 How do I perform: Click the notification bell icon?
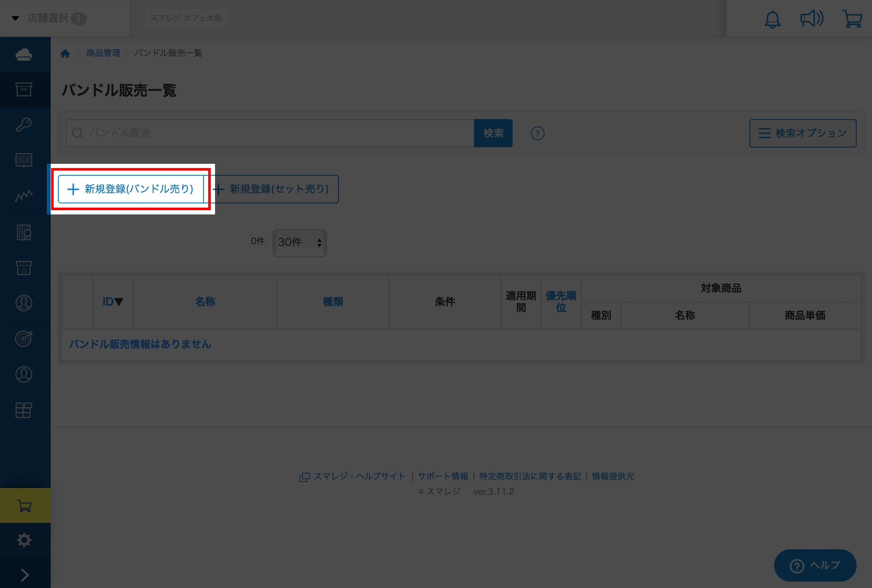coord(772,19)
